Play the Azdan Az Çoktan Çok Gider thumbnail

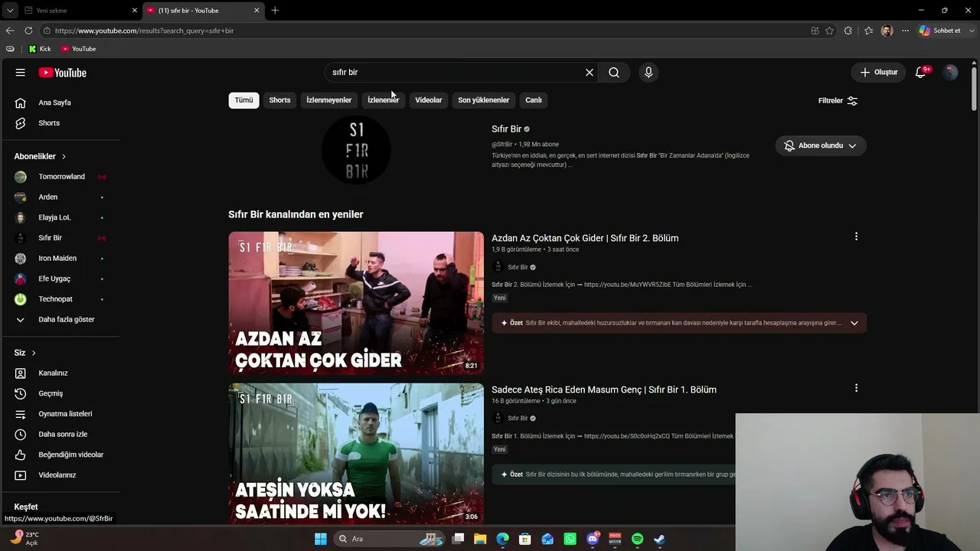(356, 303)
